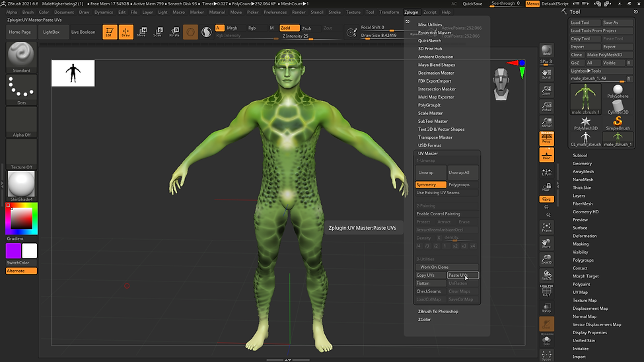Click the Xpose icon

point(547,355)
